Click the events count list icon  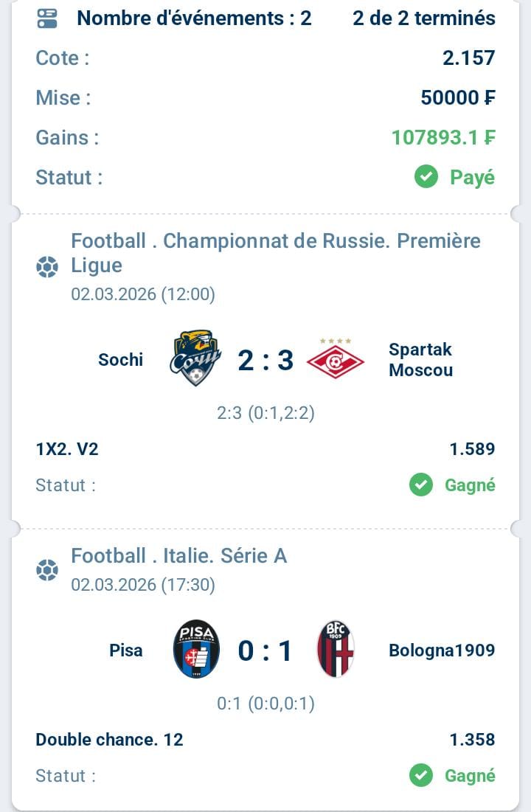(x=47, y=18)
